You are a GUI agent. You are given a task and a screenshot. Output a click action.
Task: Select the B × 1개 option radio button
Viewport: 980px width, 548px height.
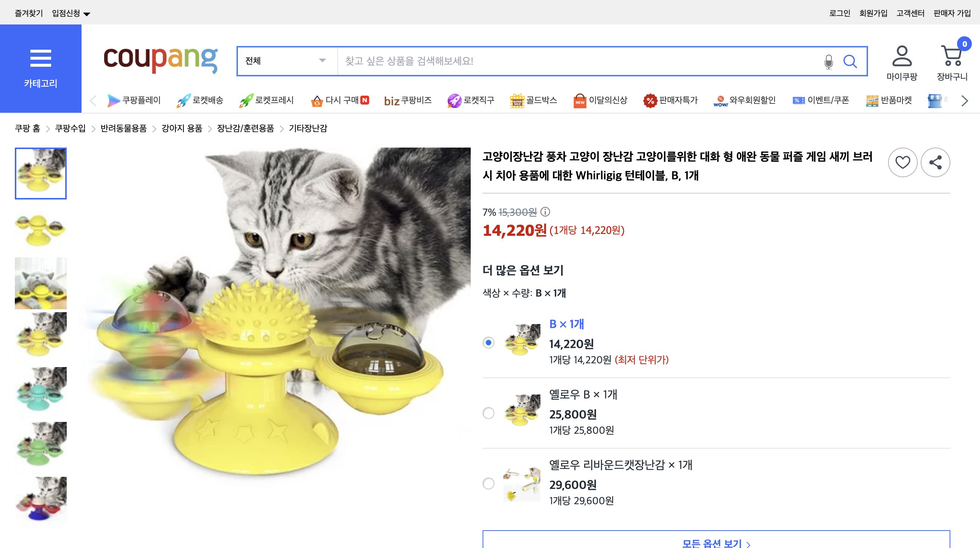pos(489,344)
